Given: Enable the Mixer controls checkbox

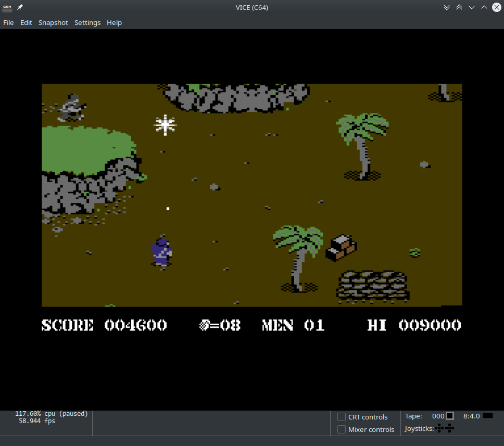Looking at the screenshot, I should (x=342, y=429).
